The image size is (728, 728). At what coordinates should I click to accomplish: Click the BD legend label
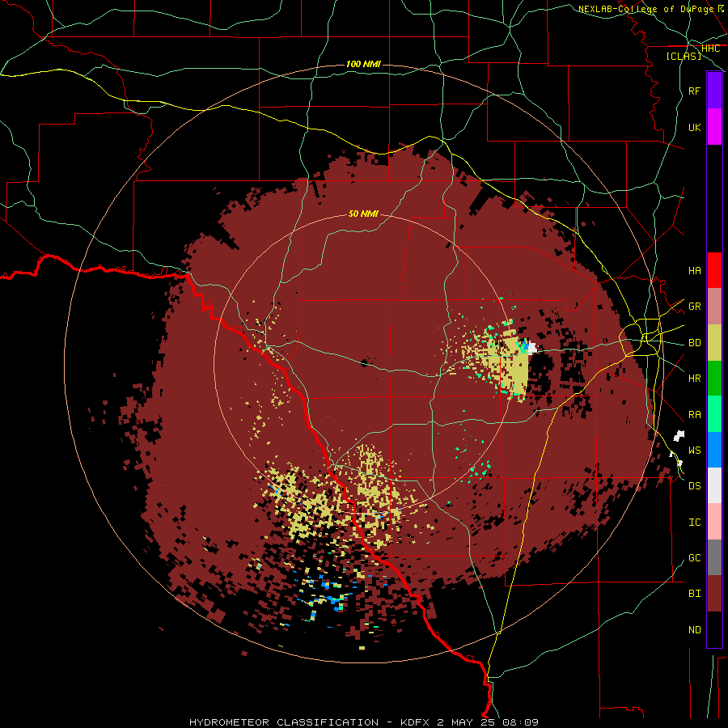[x=695, y=343]
